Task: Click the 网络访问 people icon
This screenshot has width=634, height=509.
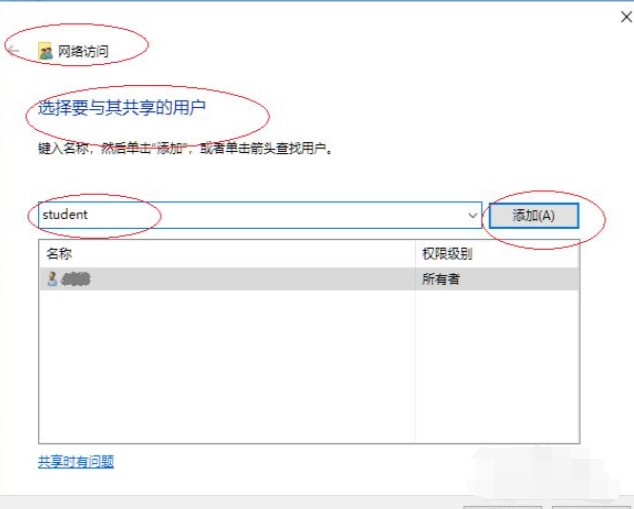Action: [x=45, y=51]
